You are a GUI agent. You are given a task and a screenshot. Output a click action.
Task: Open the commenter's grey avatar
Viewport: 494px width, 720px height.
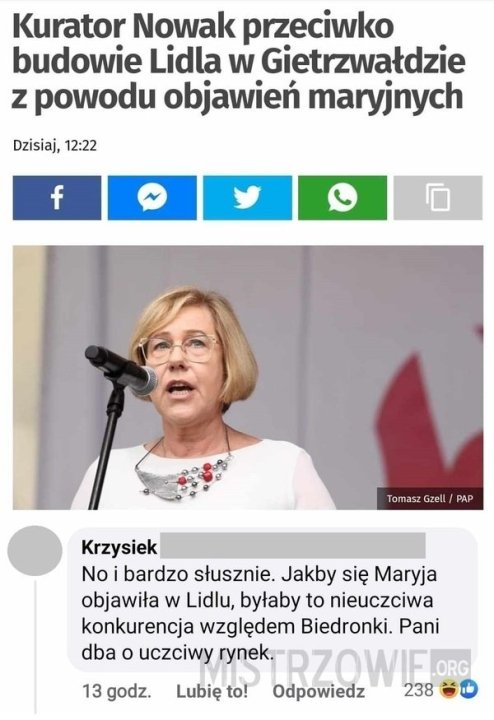(35, 550)
